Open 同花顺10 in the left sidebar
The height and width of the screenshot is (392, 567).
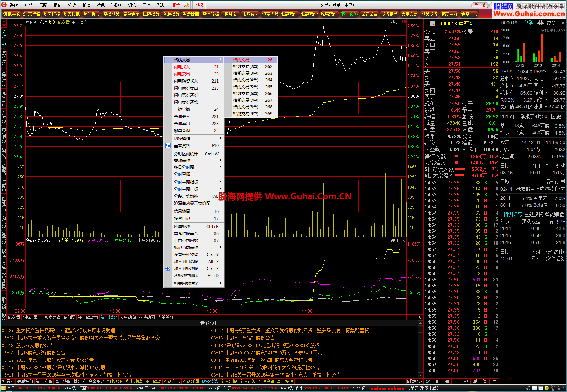tap(4, 135)
